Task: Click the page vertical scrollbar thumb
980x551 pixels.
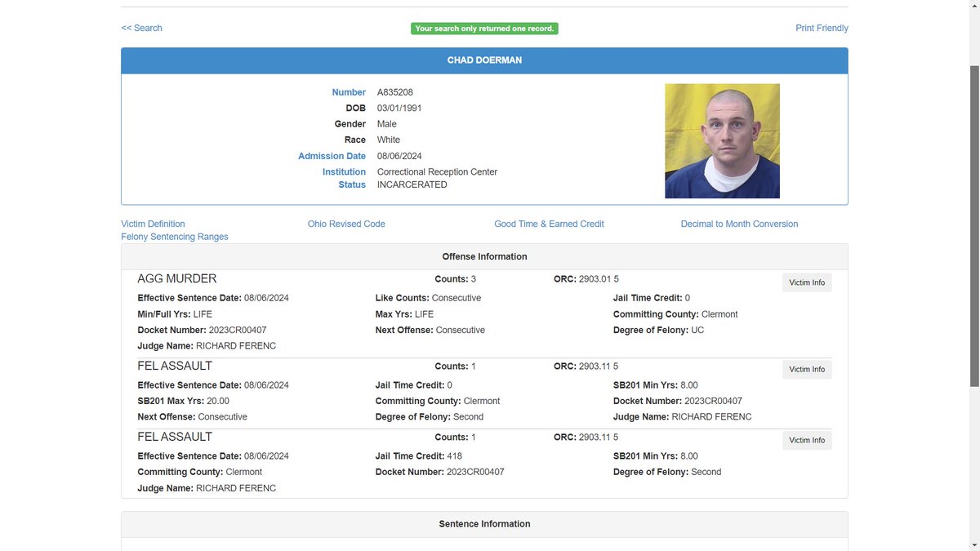Action: [973, 224]
